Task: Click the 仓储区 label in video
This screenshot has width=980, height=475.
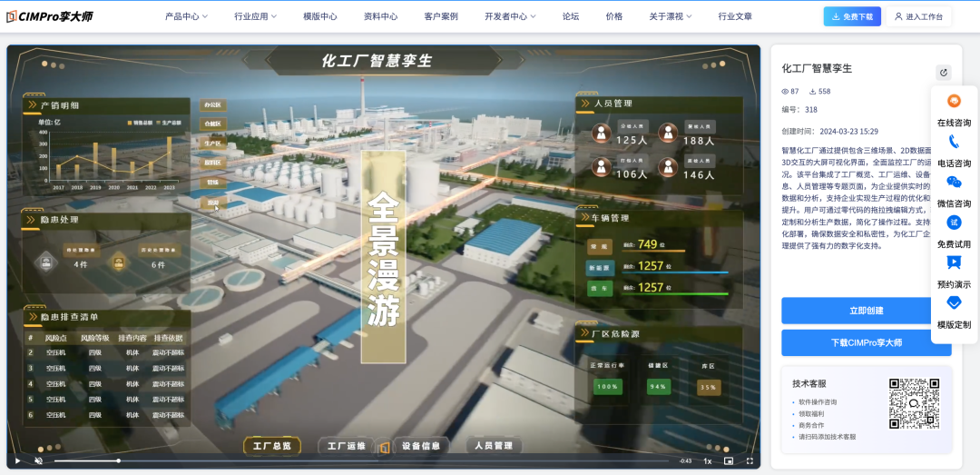Action: [x=213, y=124]
